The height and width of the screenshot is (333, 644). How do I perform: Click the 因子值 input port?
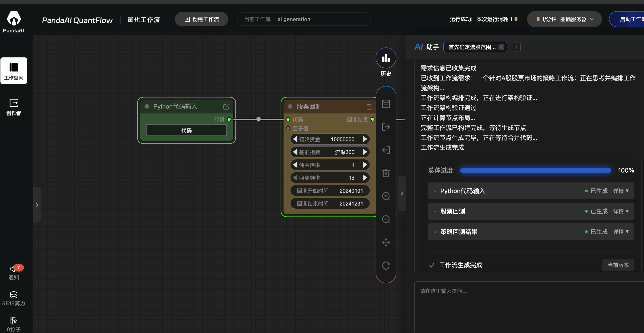pos(288,128)
